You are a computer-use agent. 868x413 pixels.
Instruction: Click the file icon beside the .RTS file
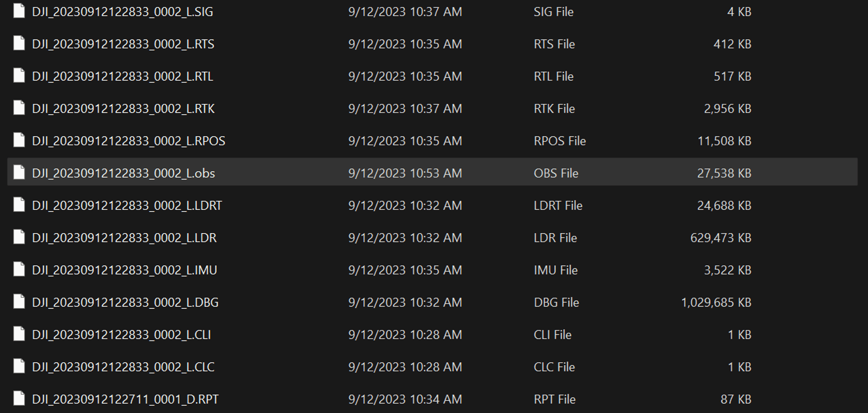click(x=19, y=43)
